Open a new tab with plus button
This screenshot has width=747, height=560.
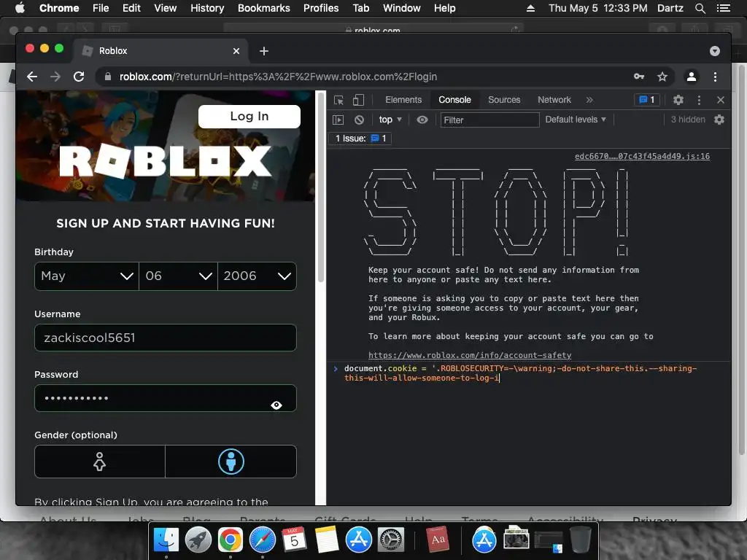pyautogui.click(x=264, y=51)
